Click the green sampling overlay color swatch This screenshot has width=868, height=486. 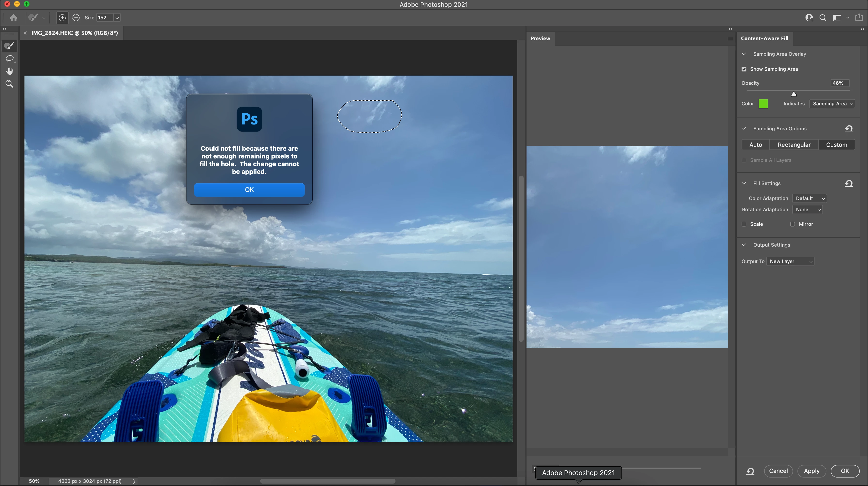[763, 104]
